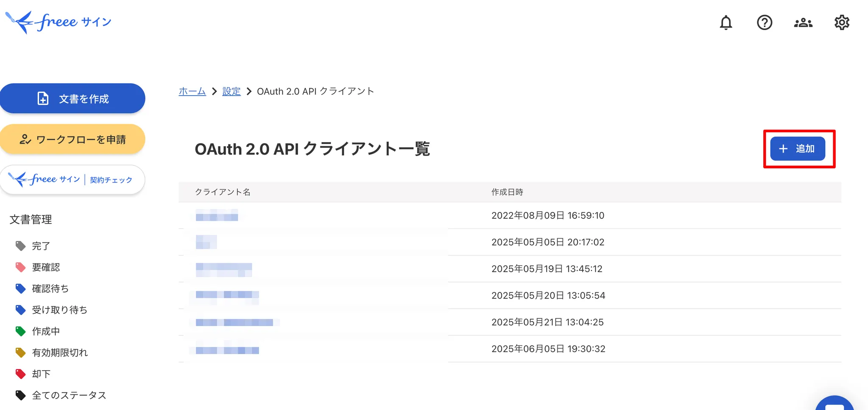Open the settings gear icon
Viewport: 868px width, 410px height.
[841, 22]
